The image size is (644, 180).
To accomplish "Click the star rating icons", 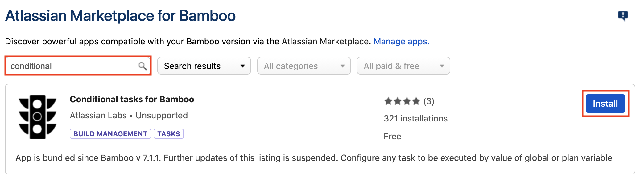I will [402, 101].
